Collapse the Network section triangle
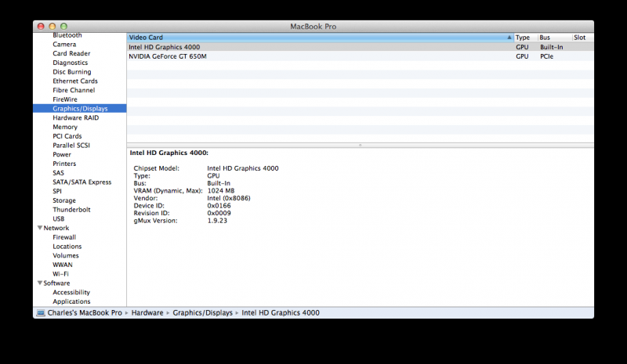627x364 pixels. point(40,228)
